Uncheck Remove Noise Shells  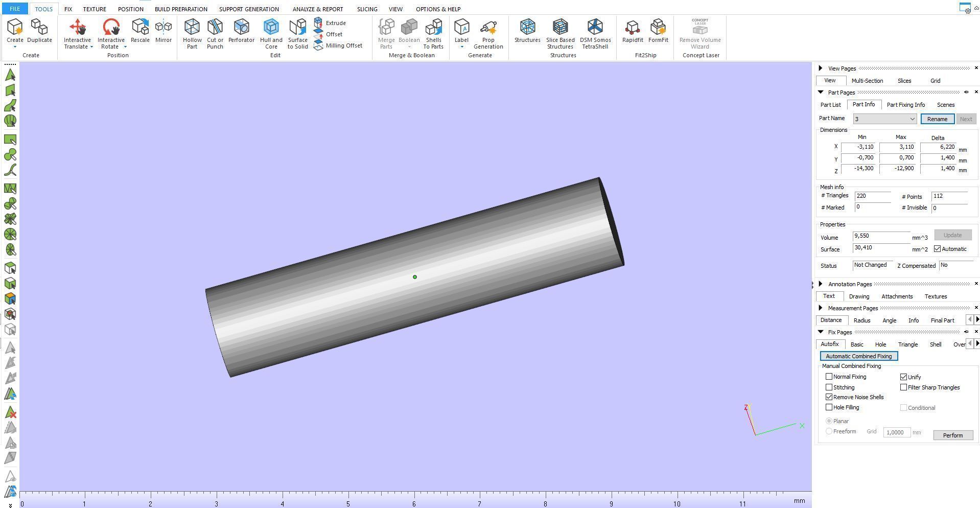(829, 397)
